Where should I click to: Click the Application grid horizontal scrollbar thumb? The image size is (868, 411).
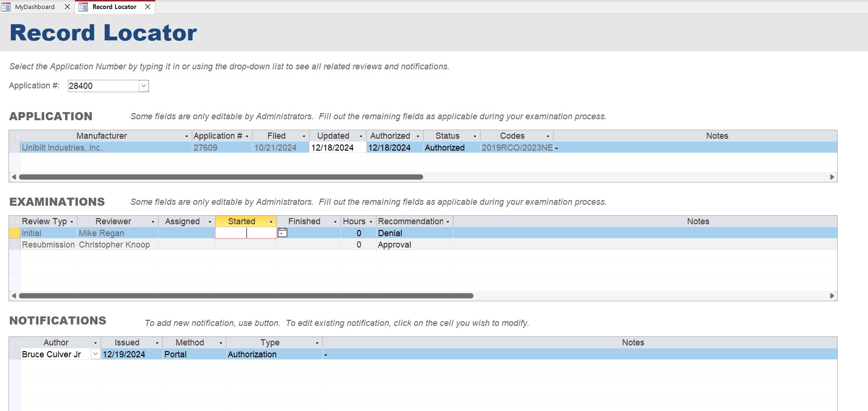(221, 177)
